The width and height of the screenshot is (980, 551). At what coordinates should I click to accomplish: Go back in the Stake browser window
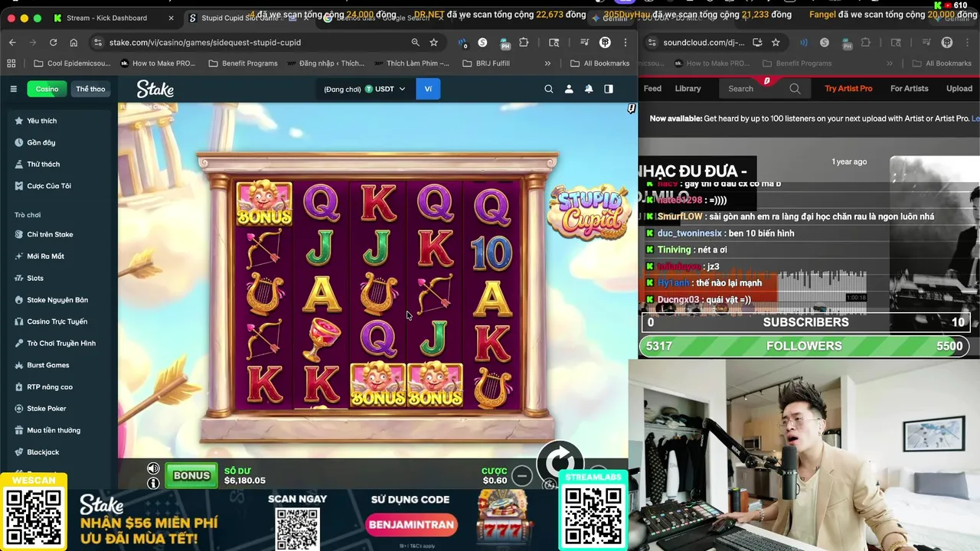tap(12, 42)
